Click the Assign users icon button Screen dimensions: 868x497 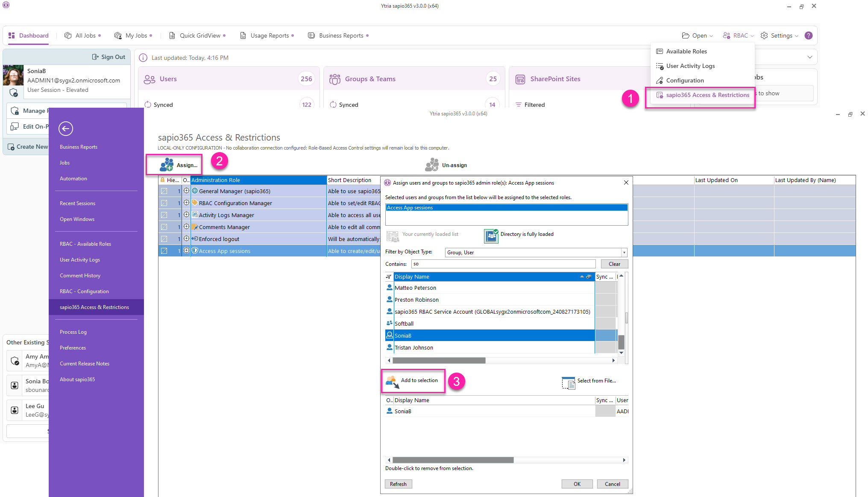coord(167,165)
